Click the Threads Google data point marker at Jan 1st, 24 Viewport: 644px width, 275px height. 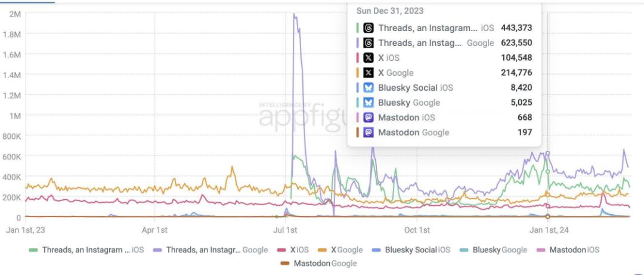[x=547, y=153]
